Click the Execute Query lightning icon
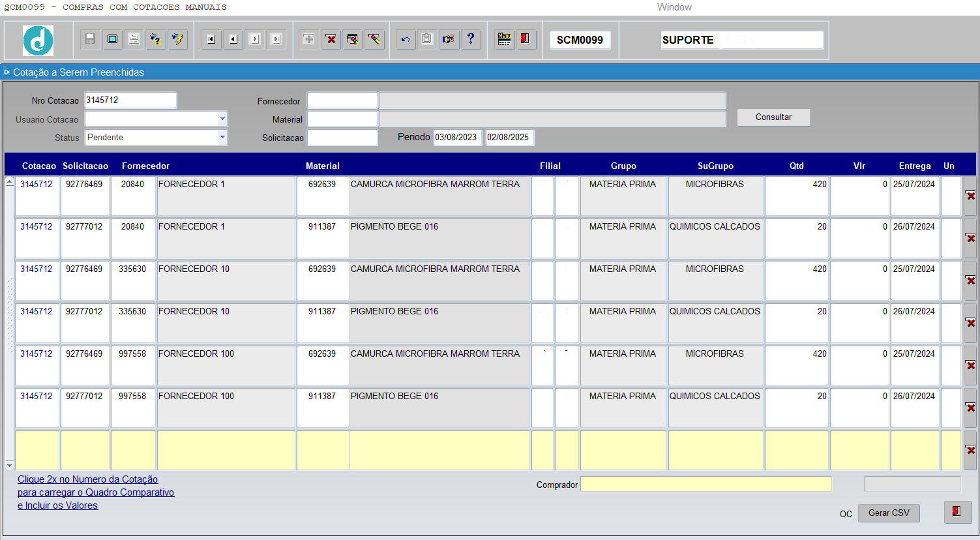980x540 pixels. [x=178, y=40]
